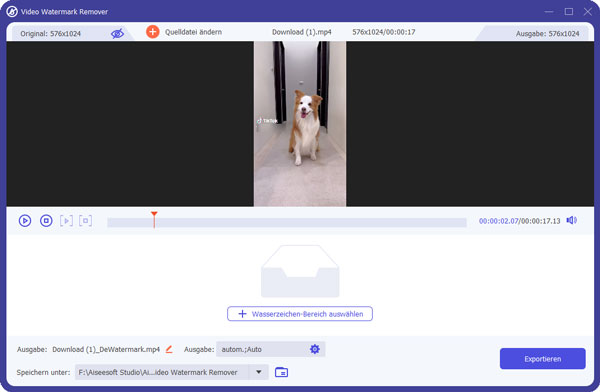600x392 pixels.
Task: Expand the Speichern unter path dropdown
Action: 259,372
